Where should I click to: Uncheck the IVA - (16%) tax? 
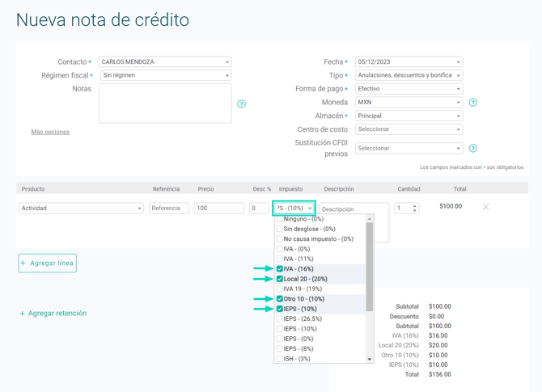(280, 269)
